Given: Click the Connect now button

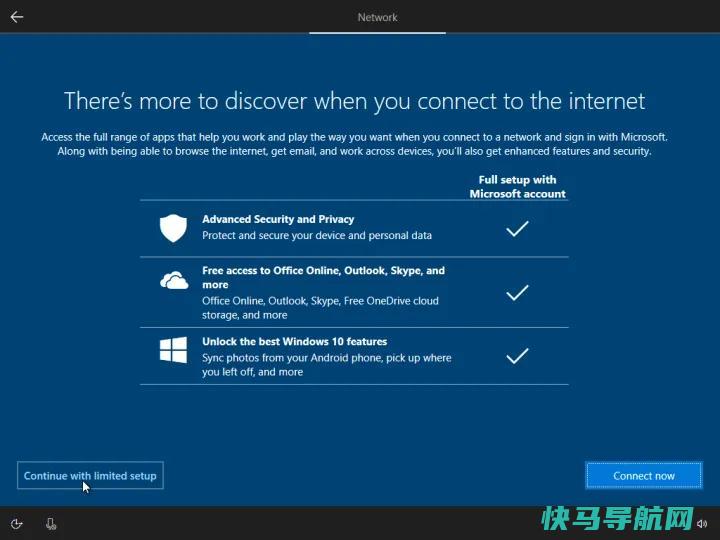Looking at the screenshot, I should click(644, 476).
